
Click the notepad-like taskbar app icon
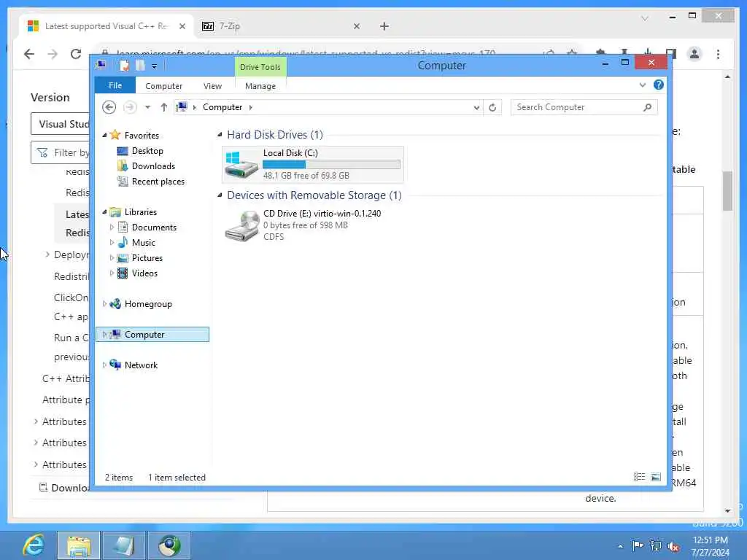(x=123, y=545)
